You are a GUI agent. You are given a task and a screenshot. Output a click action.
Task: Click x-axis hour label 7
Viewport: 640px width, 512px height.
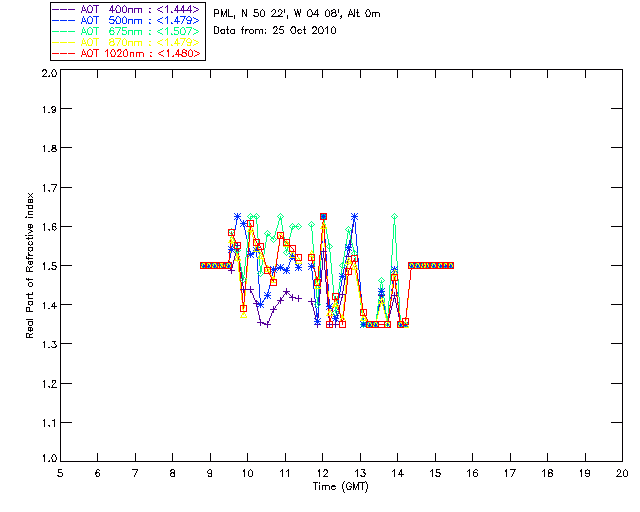tap(135, 473)
